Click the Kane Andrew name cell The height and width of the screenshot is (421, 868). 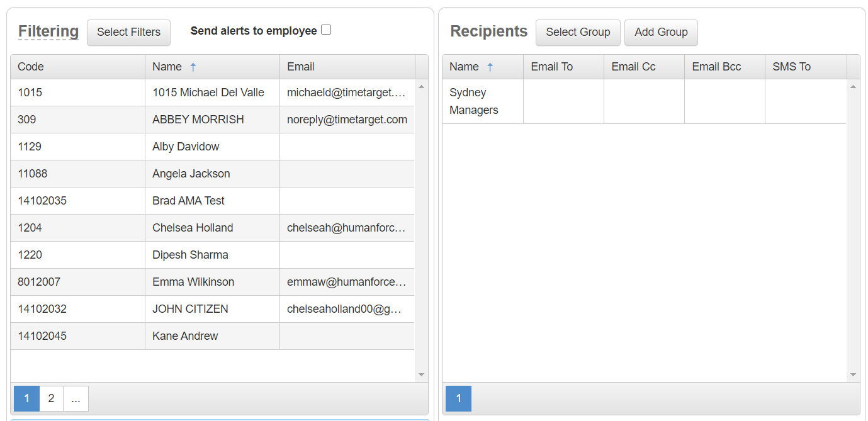[212, 336]
